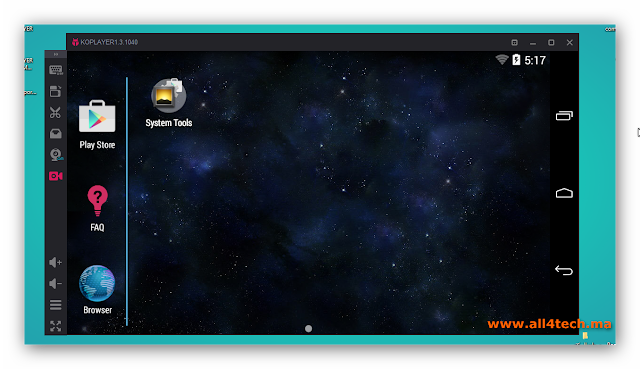Click the Wi-Fi status icon

click(x=502, y=60)
